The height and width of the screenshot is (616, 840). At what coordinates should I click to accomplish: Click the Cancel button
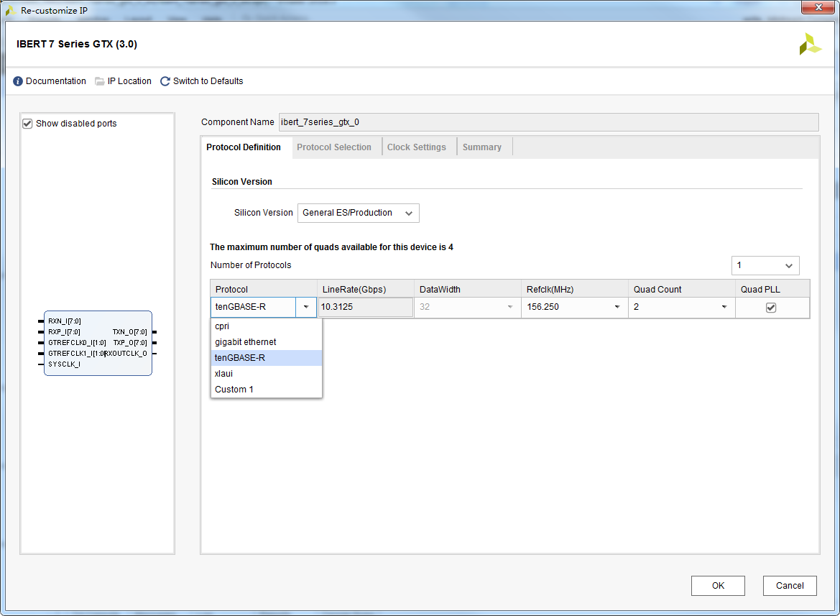coord(790,586)
